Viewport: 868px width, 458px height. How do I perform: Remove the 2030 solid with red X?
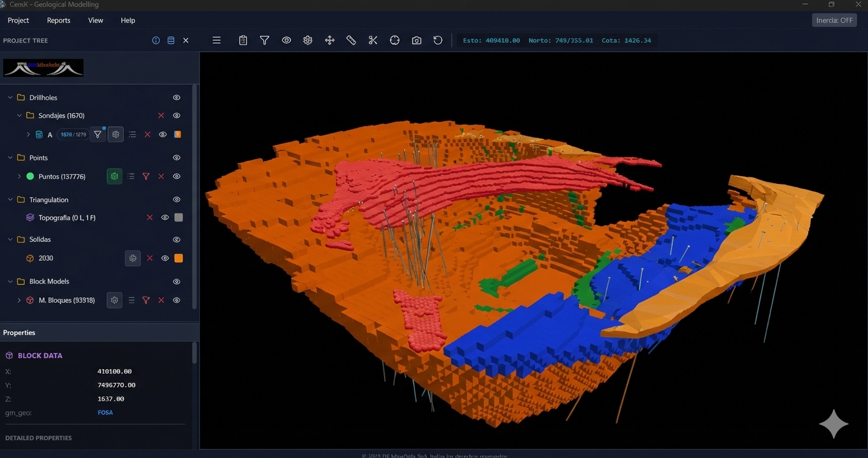click(150, 258)
